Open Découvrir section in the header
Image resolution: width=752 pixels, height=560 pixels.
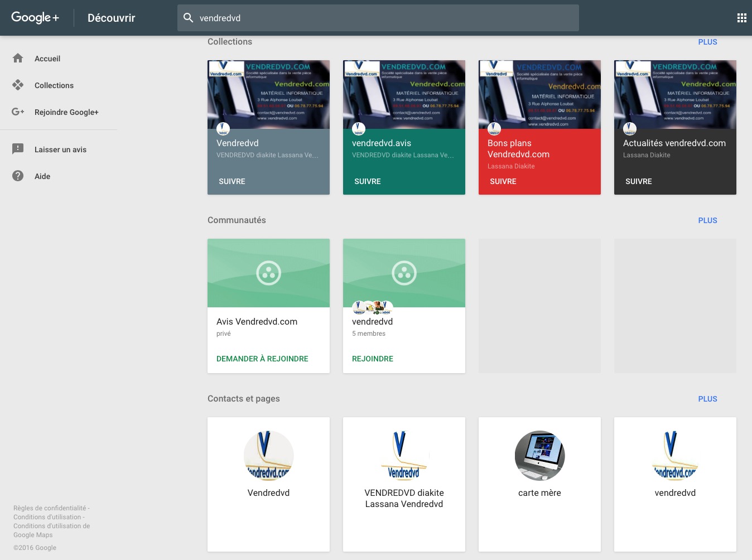111,18
